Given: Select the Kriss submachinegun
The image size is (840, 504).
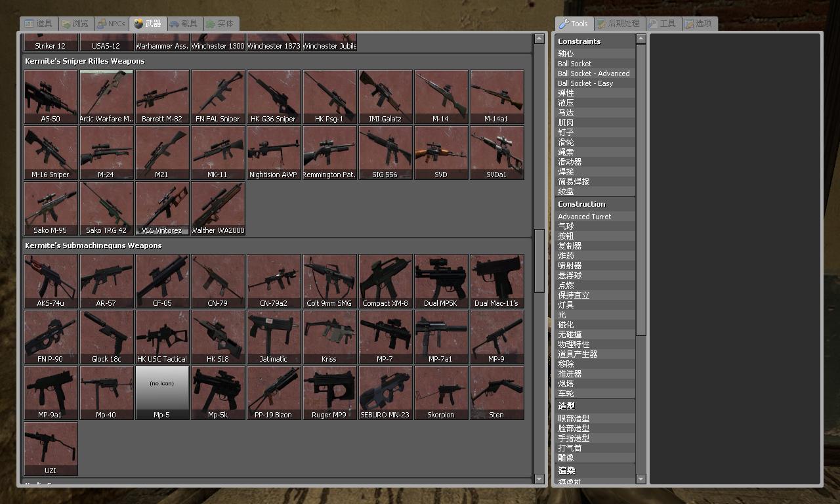Looking at the screenshot, I should (x=329, y=337).
